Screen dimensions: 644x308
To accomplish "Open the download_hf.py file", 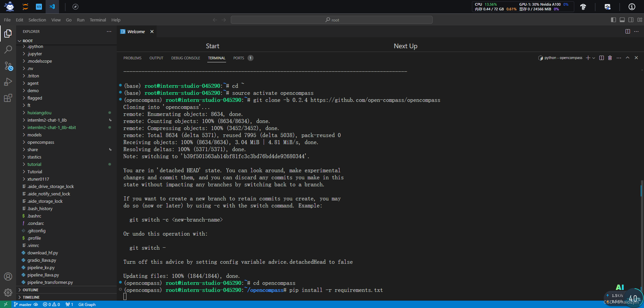I will (x=66, y=253).
